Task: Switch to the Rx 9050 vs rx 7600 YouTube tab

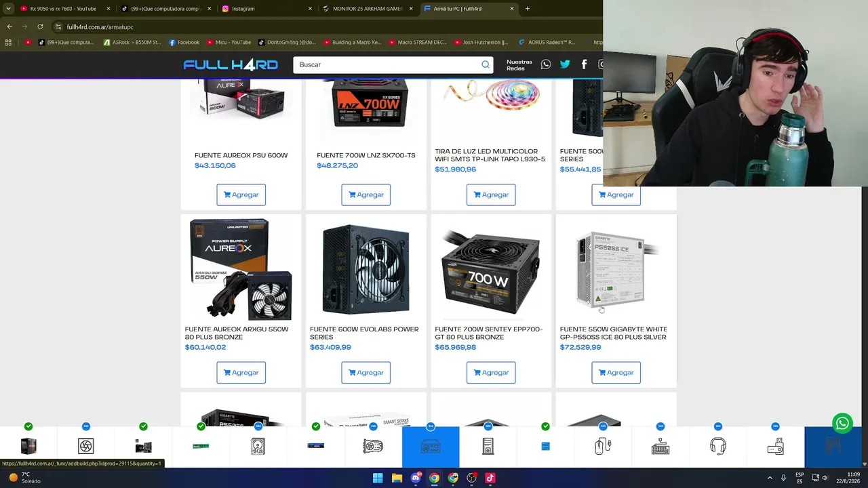Action: click(x=63, y=9)
